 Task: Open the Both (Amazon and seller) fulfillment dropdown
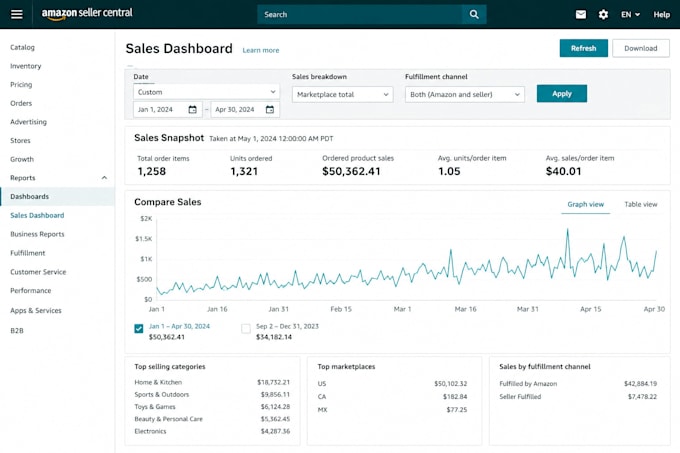pyautogui.click(x=464, y=95)
